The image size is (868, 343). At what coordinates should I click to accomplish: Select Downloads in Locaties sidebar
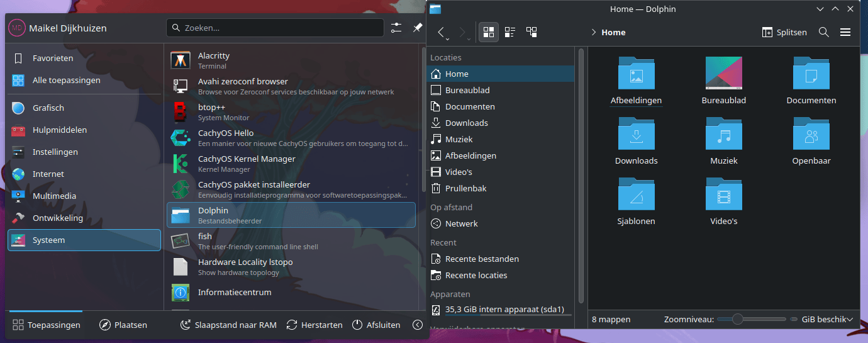click(x=501, y=123)
